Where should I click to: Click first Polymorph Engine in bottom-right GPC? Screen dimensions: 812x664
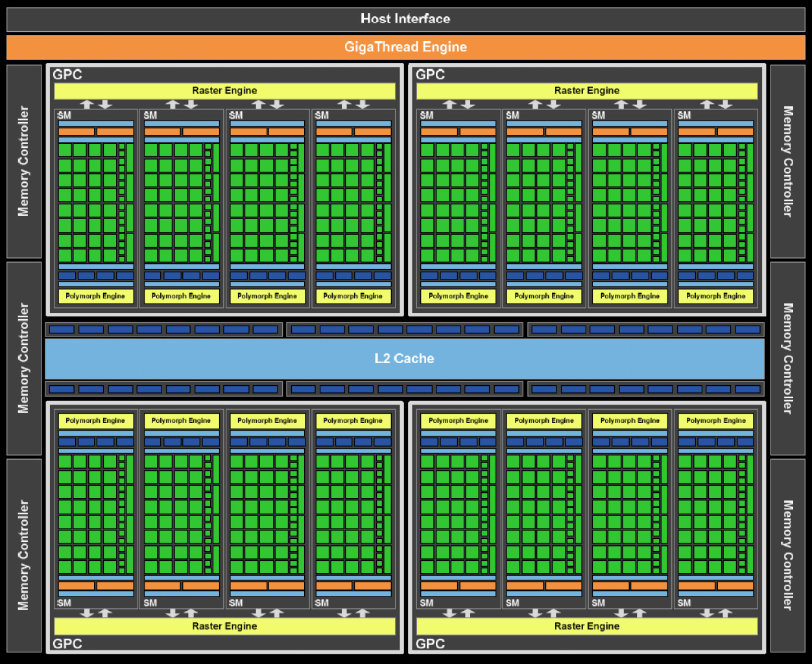pos(459,421)
